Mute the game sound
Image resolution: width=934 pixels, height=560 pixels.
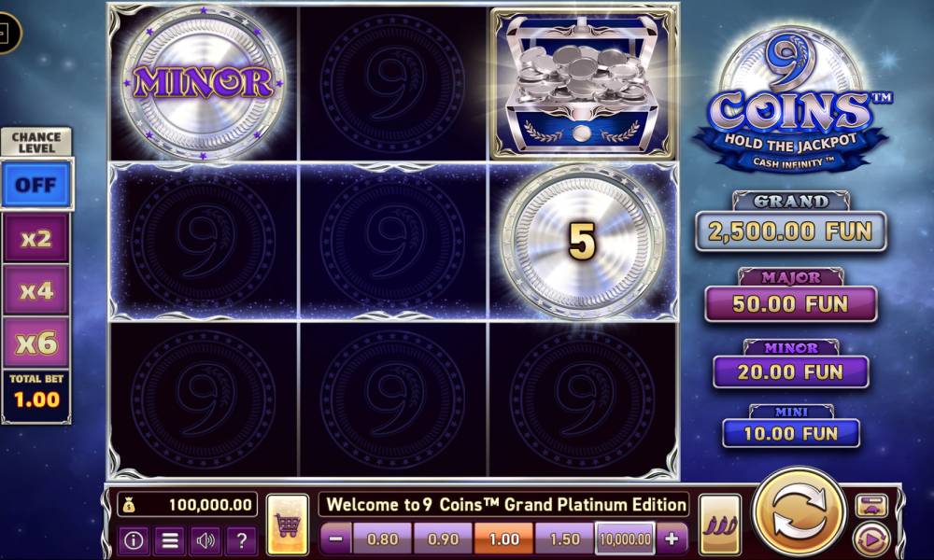(x=205, y=540)
